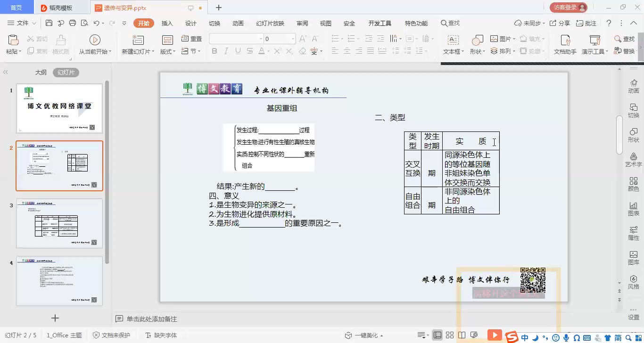Screen dimensions: 644x343
Task: Switch to Slide Sorter view in status bar
Action: pyautogui.click(x=450, y=335)
